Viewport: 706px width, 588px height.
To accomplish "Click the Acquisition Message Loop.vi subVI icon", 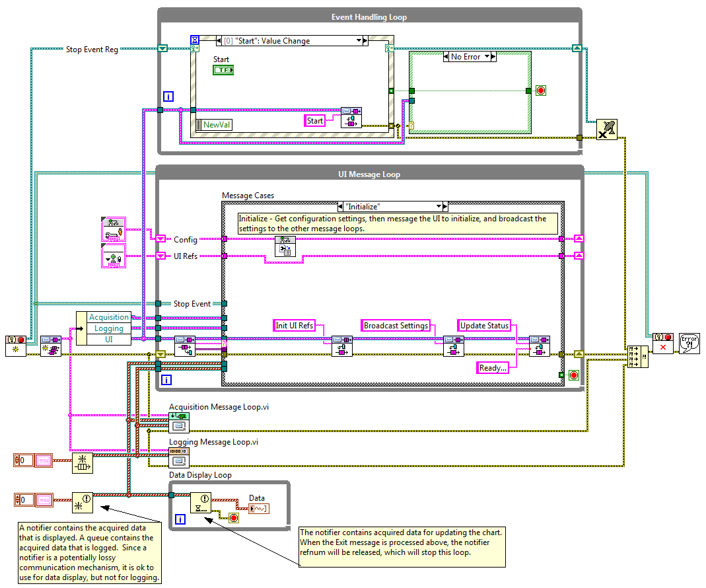I will tap(179, 423).
